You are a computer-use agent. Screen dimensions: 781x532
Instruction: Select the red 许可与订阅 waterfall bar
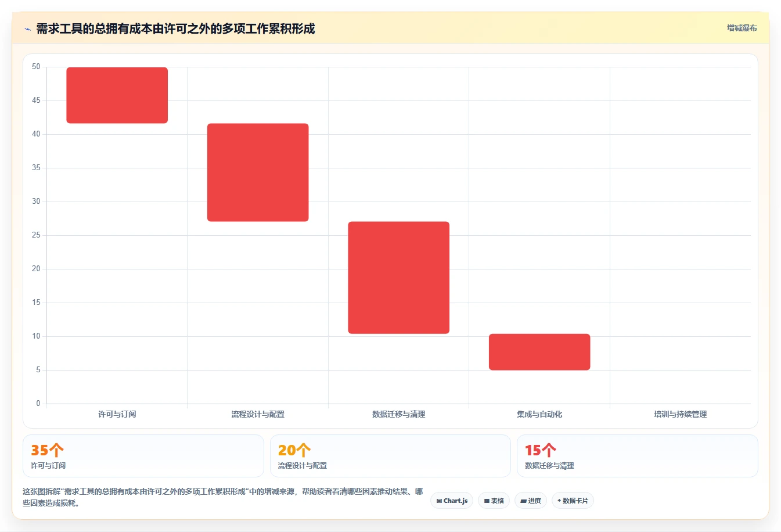pos(117,95)
